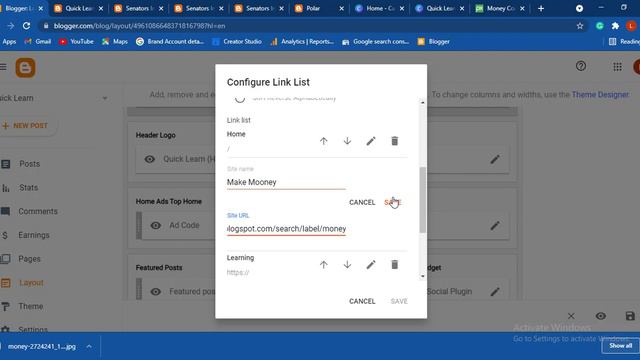Switch to the Money browser tab
The width and height of the screenshot is (640, 360).
pos(500,8)
